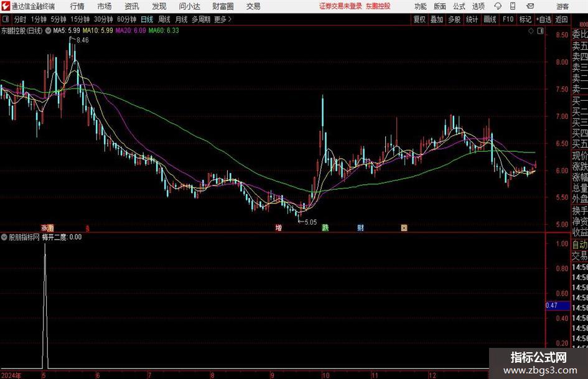Click the 梅开二度: 0.00 indicator label

[x=62, y=237]
